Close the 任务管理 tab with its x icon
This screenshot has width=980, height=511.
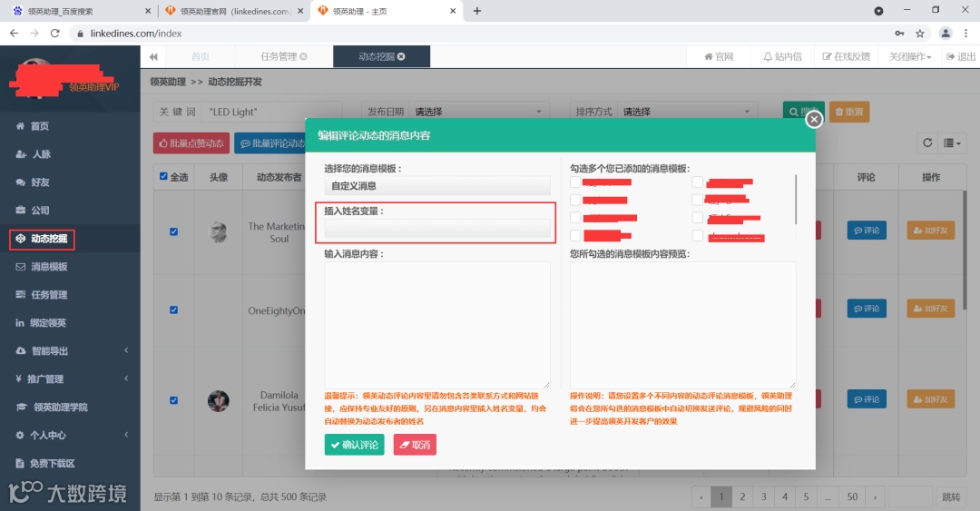(x=303, y=56)
